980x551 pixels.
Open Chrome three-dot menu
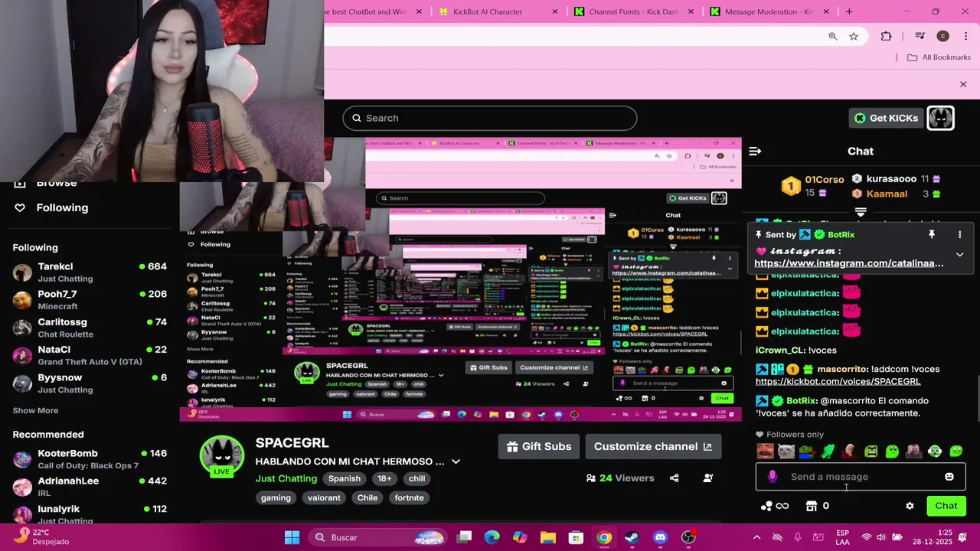tap(965, 36)
